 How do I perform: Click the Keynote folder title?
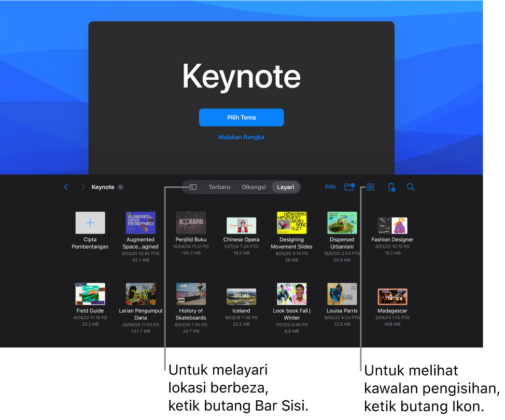click(103, 187)
